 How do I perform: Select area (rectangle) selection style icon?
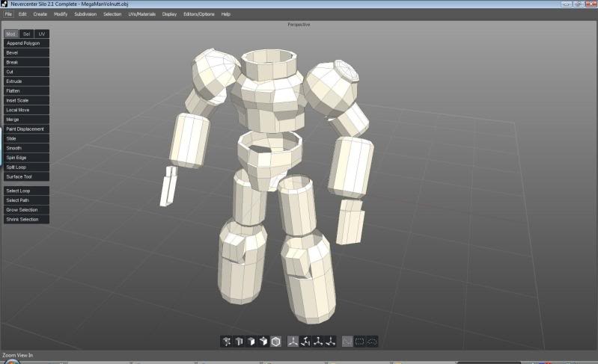(x=360, y=342)
